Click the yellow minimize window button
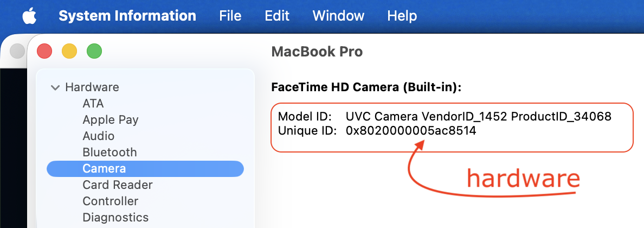The image size is (644, 228). (69, 52)
